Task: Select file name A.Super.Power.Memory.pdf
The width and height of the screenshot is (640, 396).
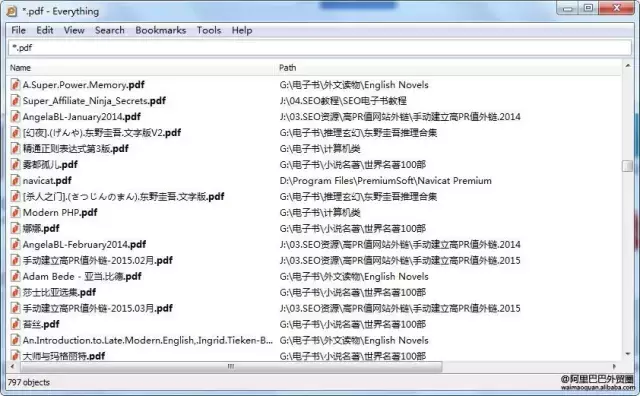Action: [x=84, y=85]
